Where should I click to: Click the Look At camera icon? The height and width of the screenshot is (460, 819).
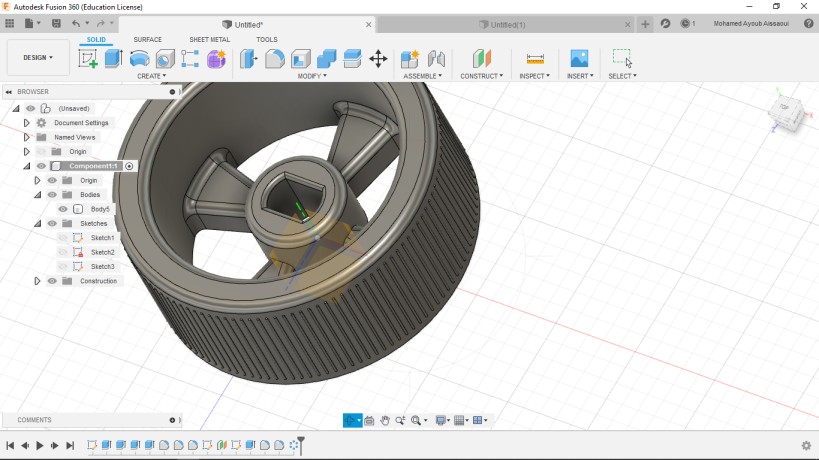click(369, 420)
